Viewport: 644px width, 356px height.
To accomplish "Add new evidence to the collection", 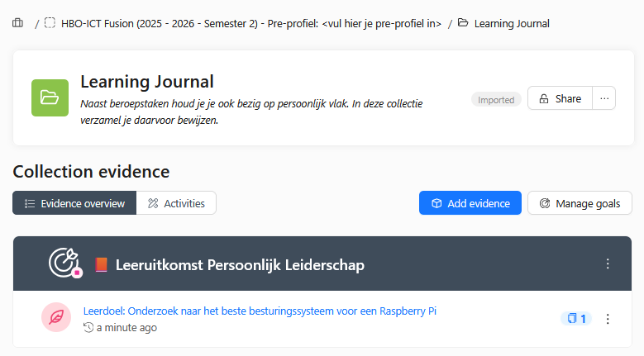I will click(x=470, y=203).
